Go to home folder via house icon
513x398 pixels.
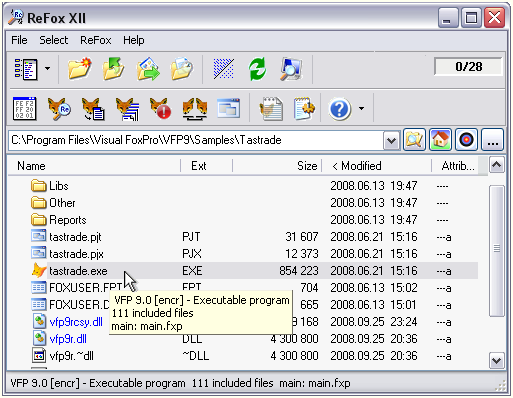(440, 140)
